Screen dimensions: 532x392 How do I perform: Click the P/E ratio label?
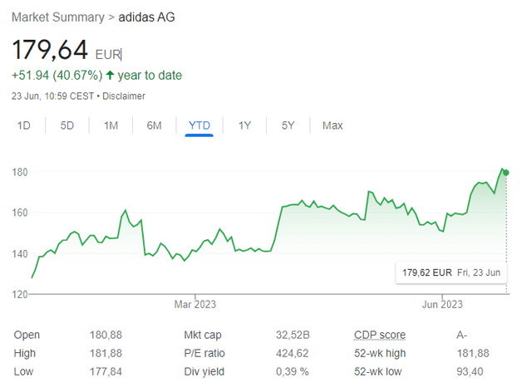pyautogui.click(x=204, y=353)
